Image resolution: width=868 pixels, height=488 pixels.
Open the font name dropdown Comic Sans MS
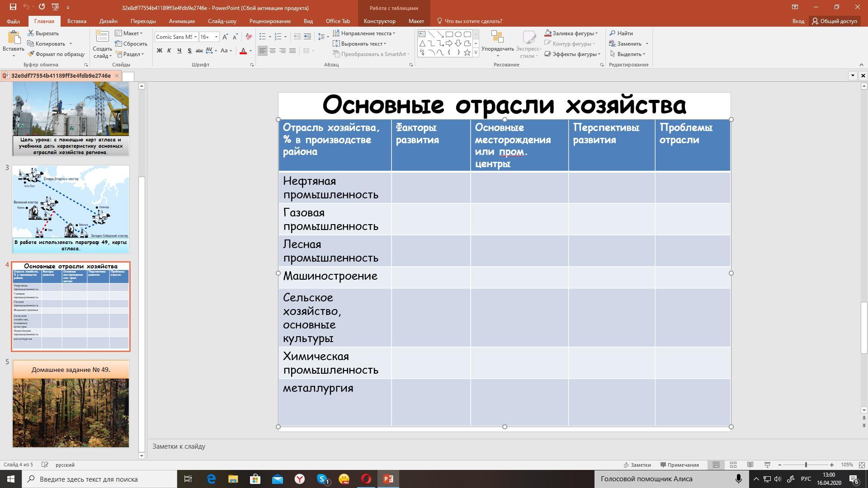click(195, 37)
